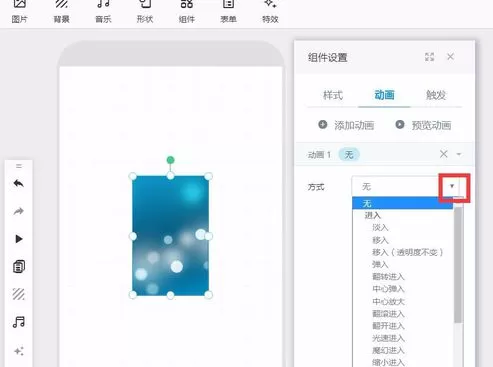493x367 pixels.
Task: Click the image's left-middle resize handle
Action: click(x=133, y=236)
